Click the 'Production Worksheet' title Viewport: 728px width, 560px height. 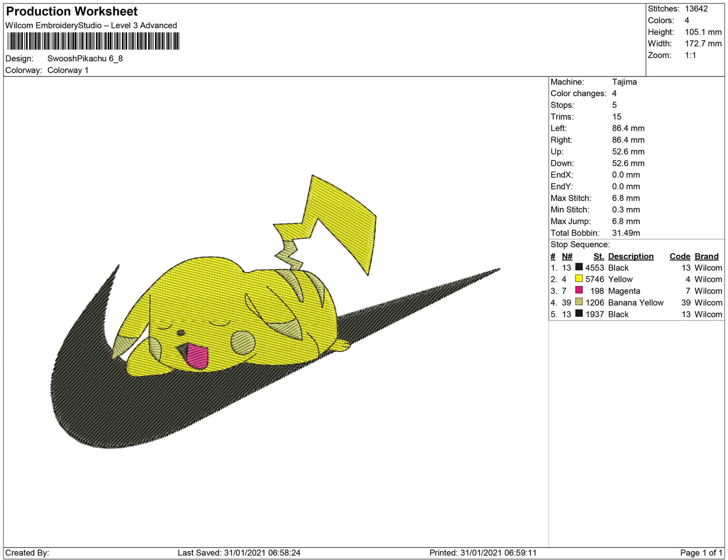point(72,12)
